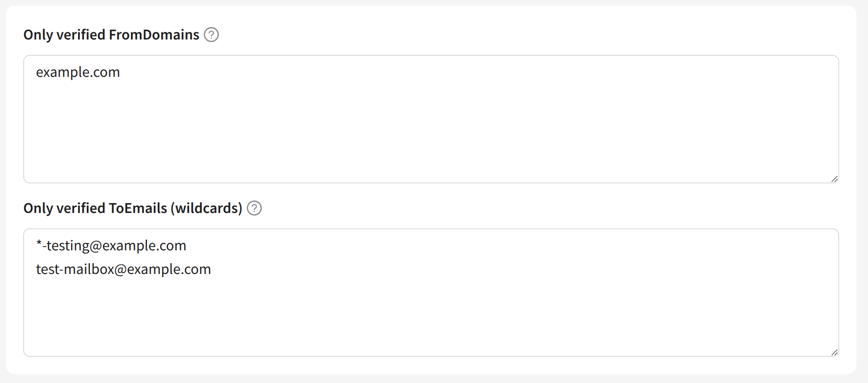This screenshot has height=383, width=868.
Task: Click resize grip of ToEmails textarea
Action: pyautogui.click(x=834, y=353)
